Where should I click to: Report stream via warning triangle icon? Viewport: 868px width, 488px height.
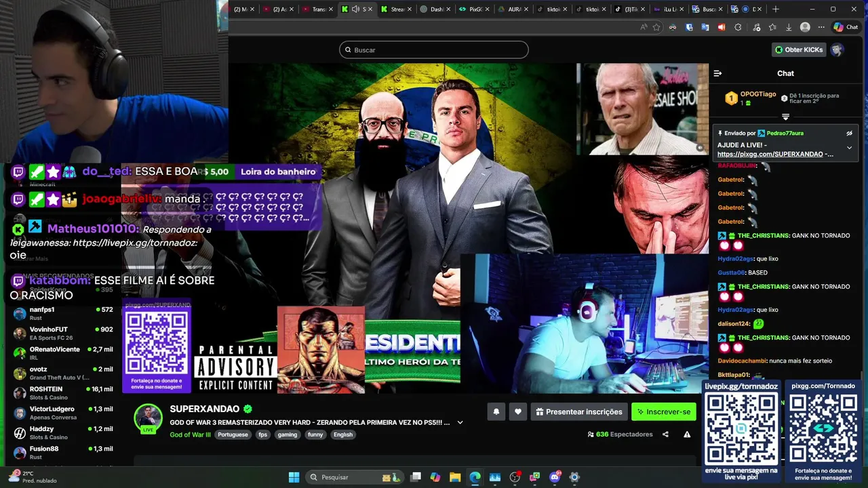[x=687, y=434]
